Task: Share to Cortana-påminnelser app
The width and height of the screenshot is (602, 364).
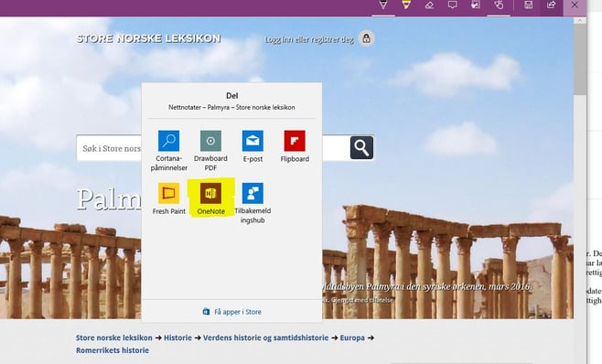Action: [169, 151]
